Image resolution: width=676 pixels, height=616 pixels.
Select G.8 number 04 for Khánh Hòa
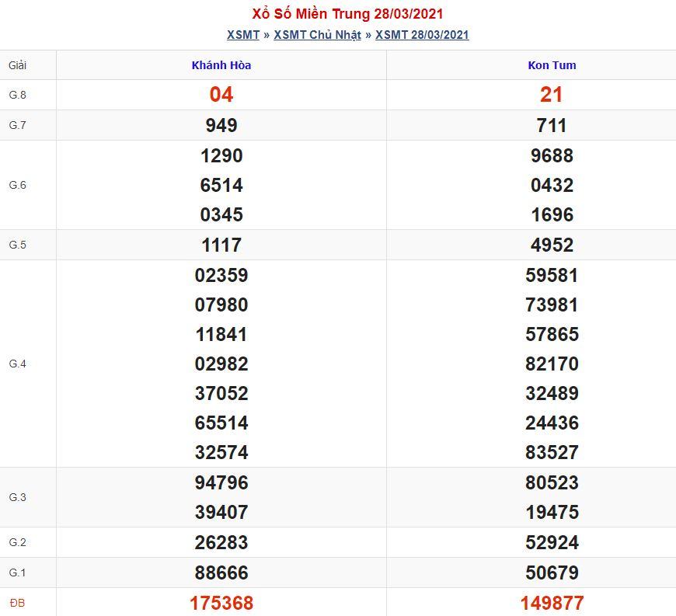(221, 95)
